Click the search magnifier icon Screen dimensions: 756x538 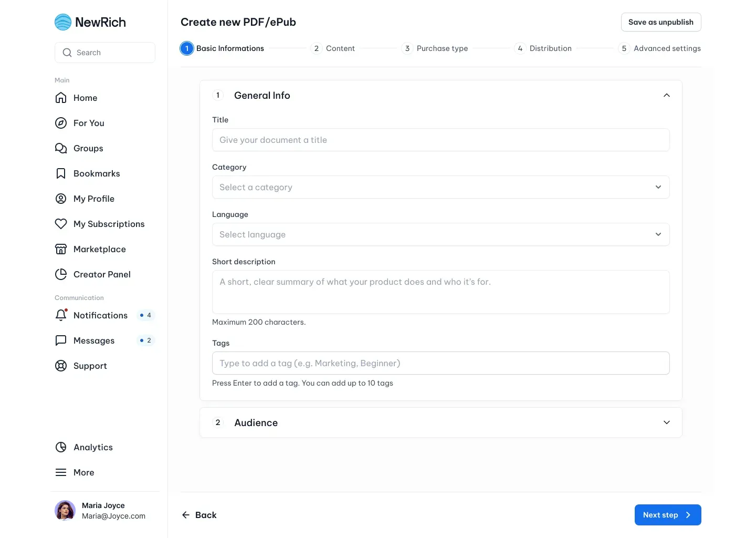pyautogui.click(x=67, y=53)
